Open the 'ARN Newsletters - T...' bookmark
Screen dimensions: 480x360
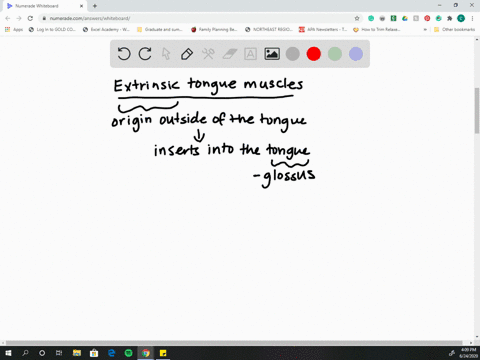click(x=323, y=29)
